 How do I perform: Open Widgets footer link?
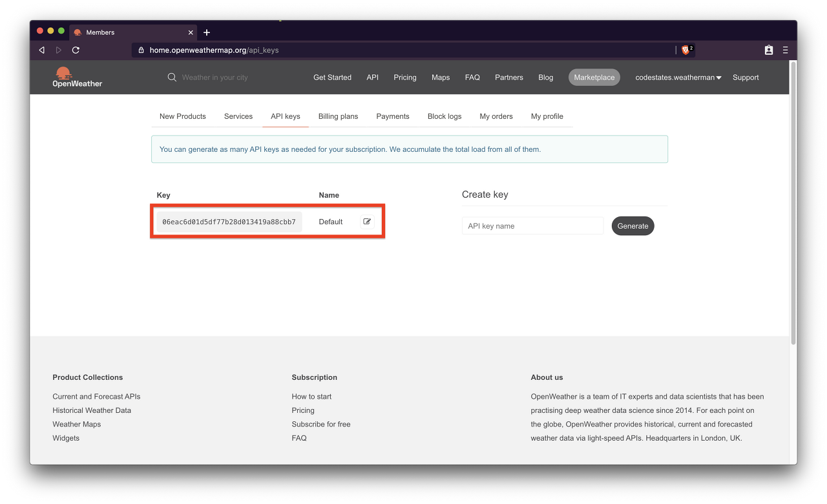66,438
